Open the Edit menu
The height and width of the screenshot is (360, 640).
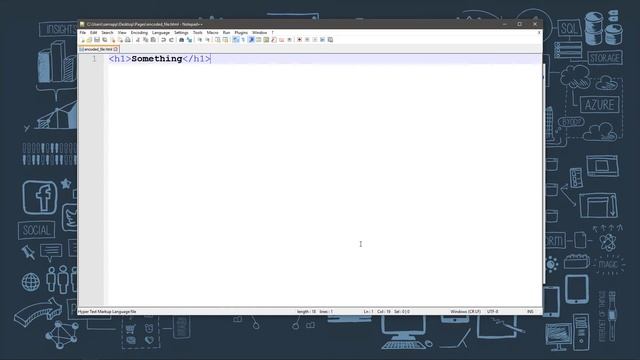pyautogui.click(x=93, y=33)
